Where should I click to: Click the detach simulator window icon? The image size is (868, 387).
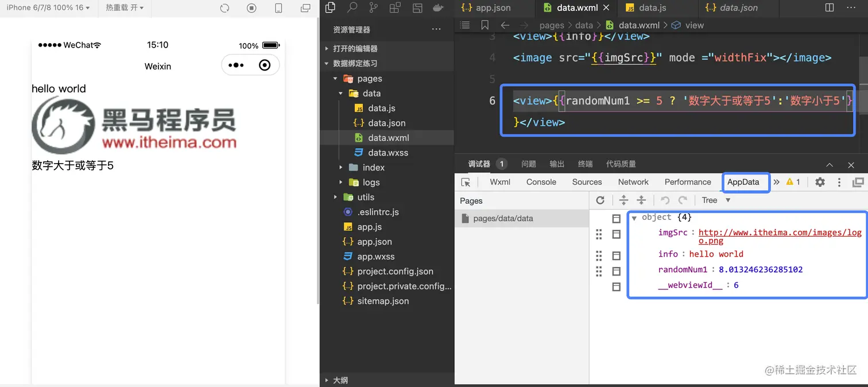(x=305, y=8)
